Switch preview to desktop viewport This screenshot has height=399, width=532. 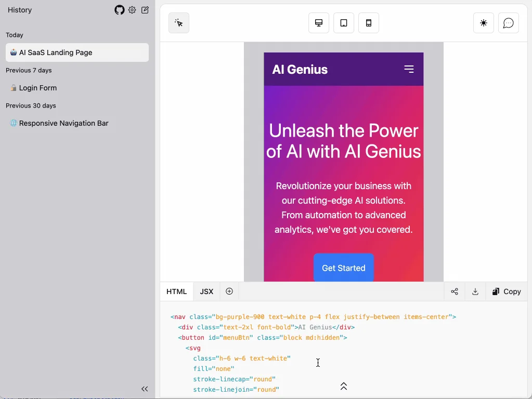tap(318, 23)
